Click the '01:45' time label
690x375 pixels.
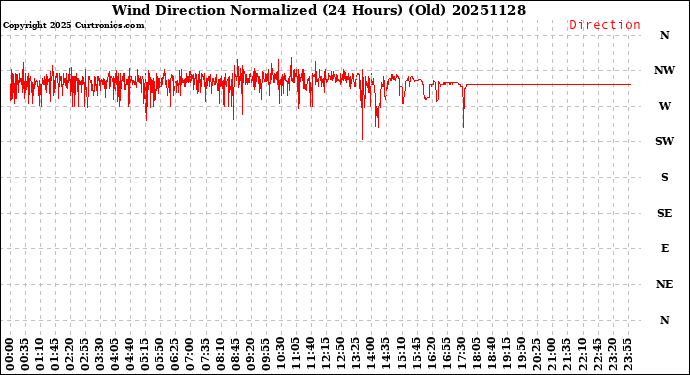click(55, 355)
